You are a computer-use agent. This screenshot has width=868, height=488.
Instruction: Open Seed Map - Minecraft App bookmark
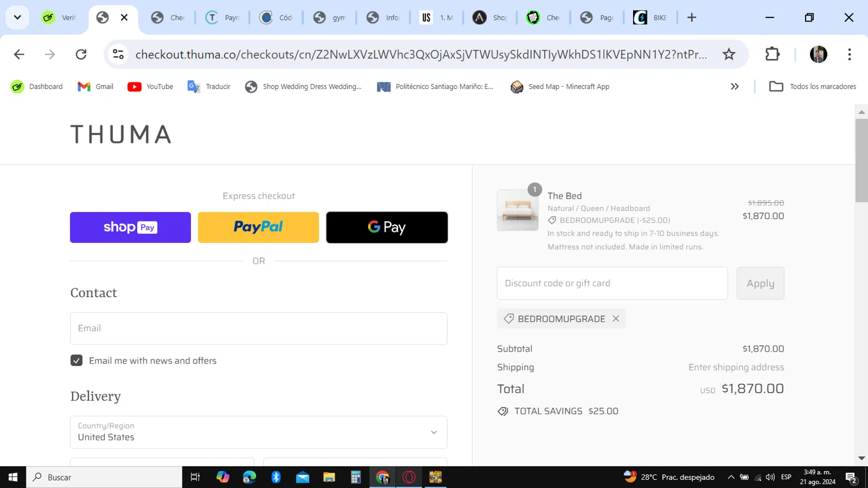pos(560,87)
